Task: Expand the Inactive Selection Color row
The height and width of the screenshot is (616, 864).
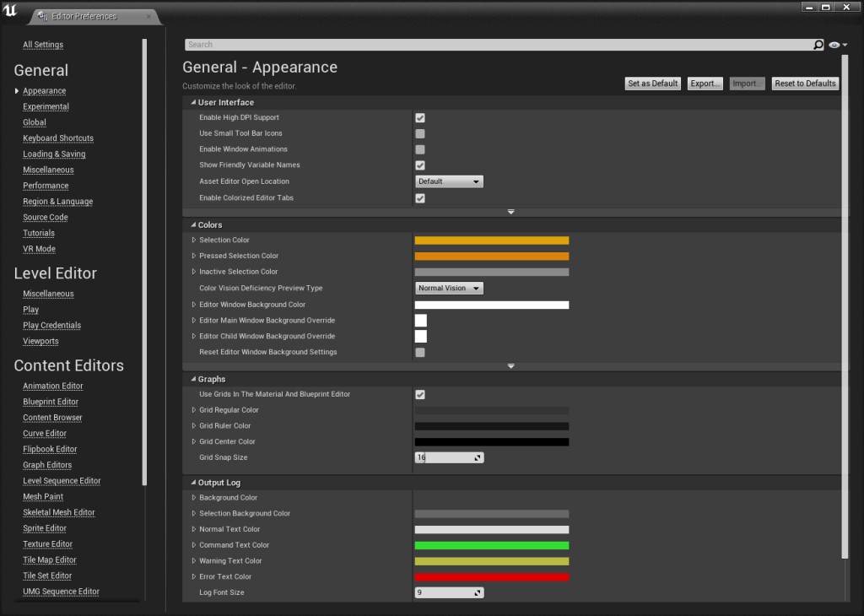Action: tap(193, 272)
